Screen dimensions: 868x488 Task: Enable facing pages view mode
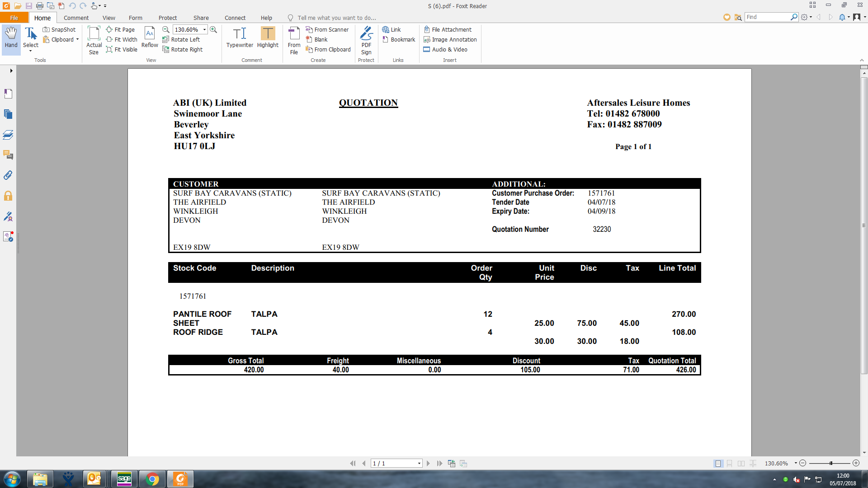(x=741, y=464)
